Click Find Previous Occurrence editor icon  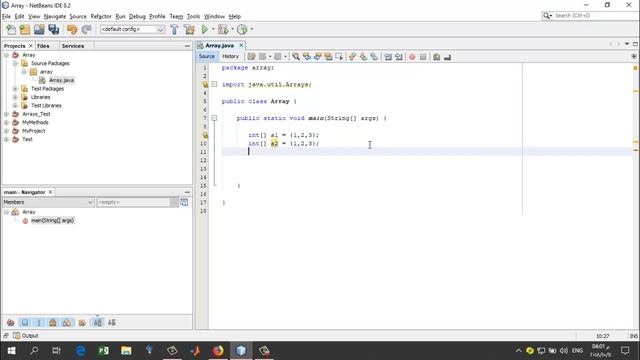[307, 57]
